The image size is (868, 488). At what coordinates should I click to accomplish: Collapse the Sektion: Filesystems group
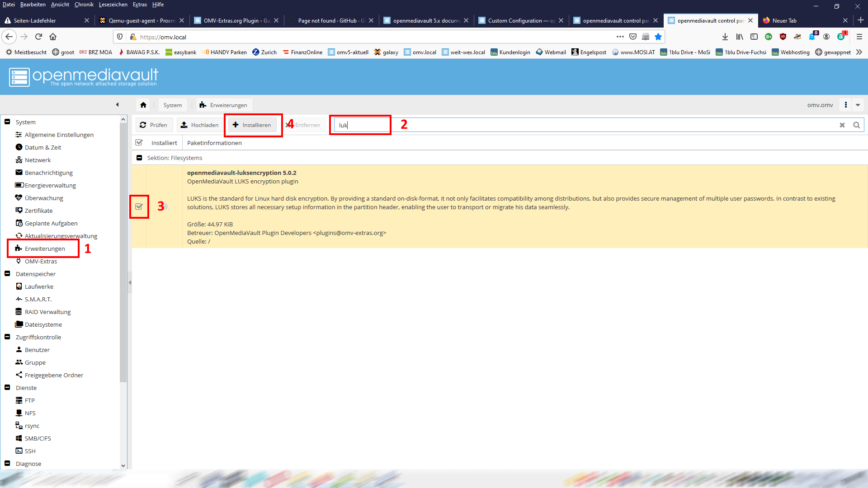point(139,158)
